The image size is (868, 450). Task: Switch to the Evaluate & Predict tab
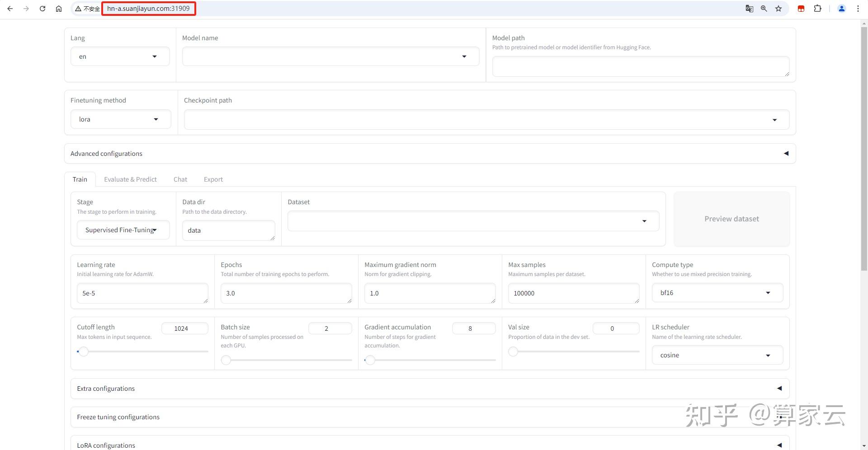(130, 179)
